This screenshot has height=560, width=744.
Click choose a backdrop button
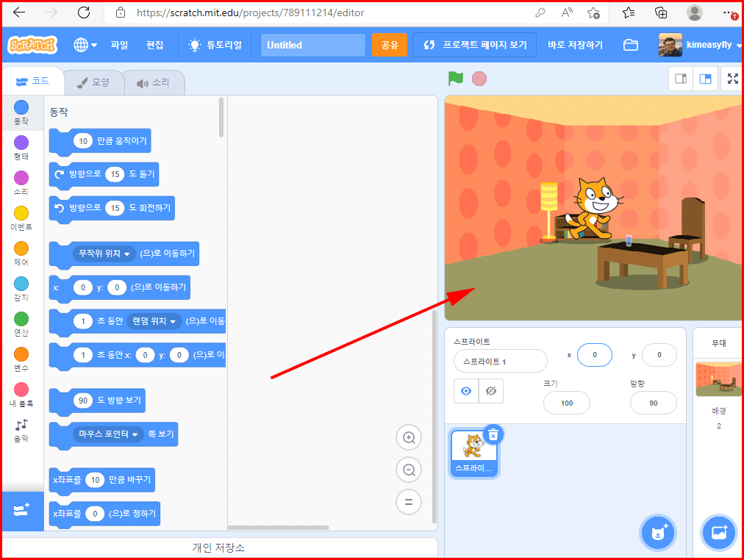[719, 533]
